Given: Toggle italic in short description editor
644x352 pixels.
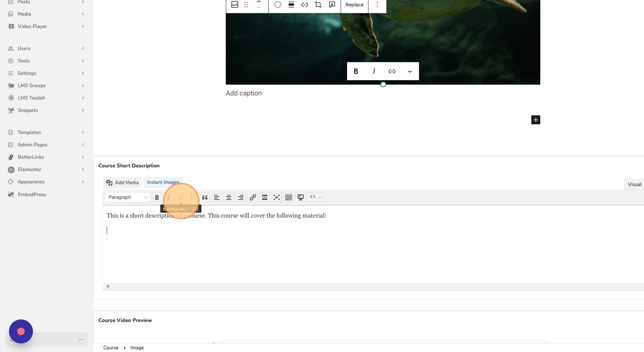Looking at the screenshot, I should (x=169, y=197).
